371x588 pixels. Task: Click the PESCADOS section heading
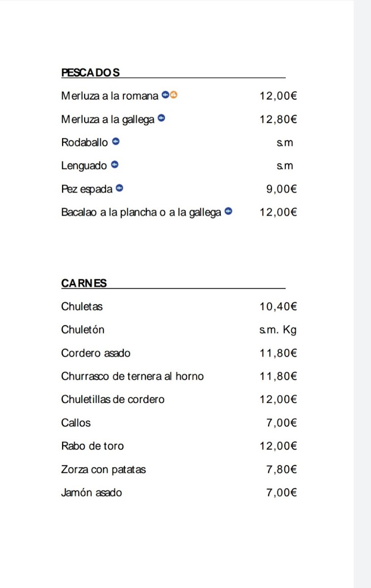coord(91,73)
